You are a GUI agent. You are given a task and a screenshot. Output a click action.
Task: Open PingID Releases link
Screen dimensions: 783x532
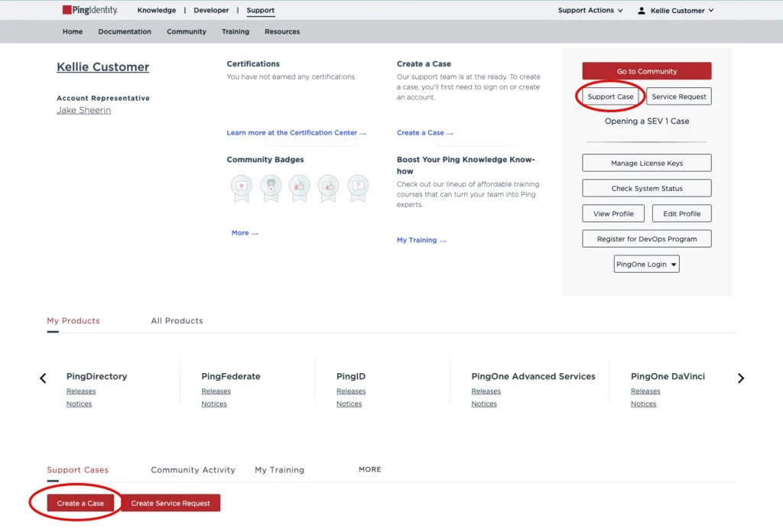coord(351,391)
